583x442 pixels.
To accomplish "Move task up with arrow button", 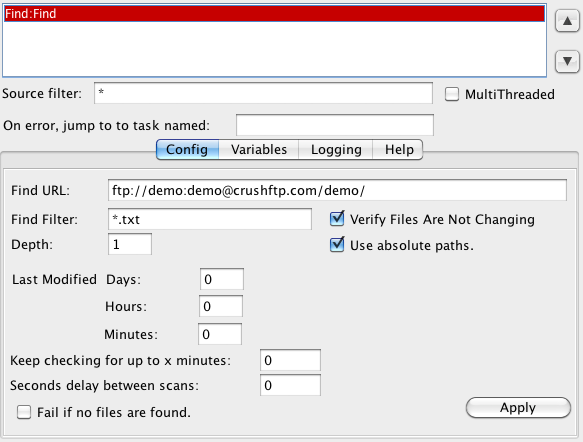I will [x=567, y=21].
